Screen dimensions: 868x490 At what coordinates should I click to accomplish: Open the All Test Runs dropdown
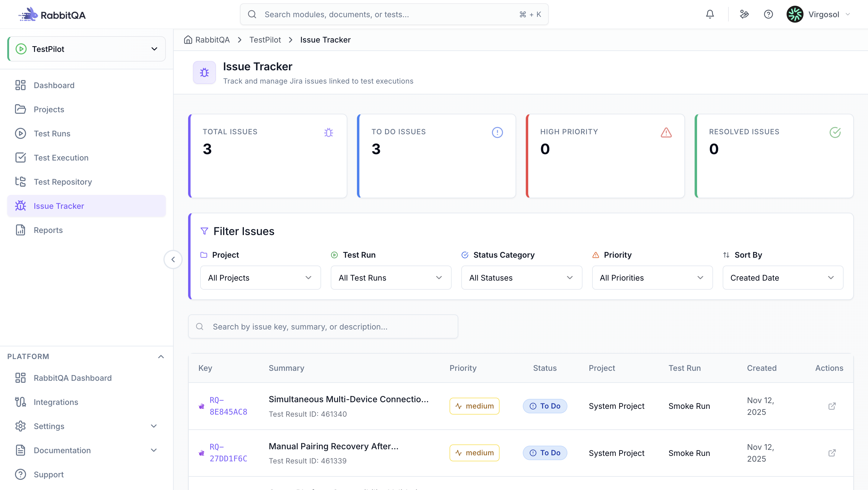(x=391, y=278)
